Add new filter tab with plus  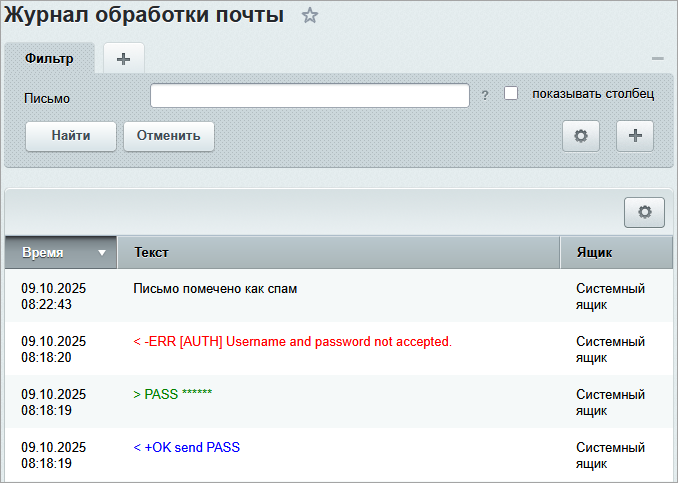(124, 58)
